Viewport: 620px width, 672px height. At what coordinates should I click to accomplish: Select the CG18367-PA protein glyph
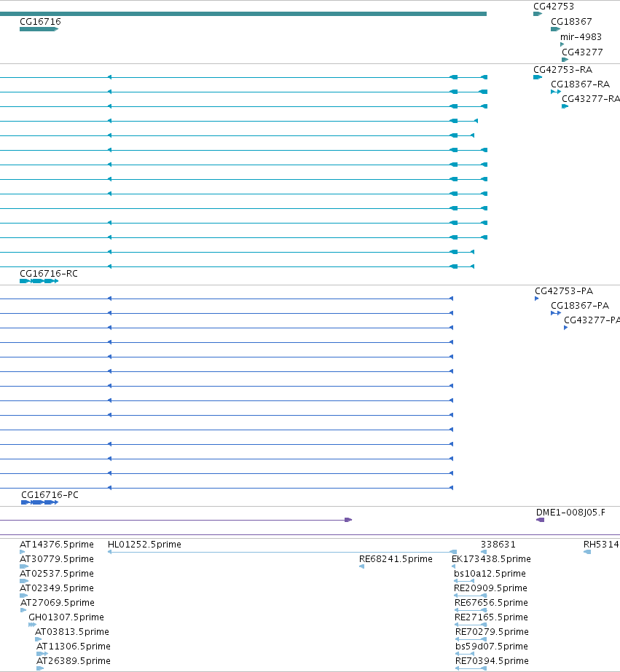pyautogui.click(x=556, y=313)
